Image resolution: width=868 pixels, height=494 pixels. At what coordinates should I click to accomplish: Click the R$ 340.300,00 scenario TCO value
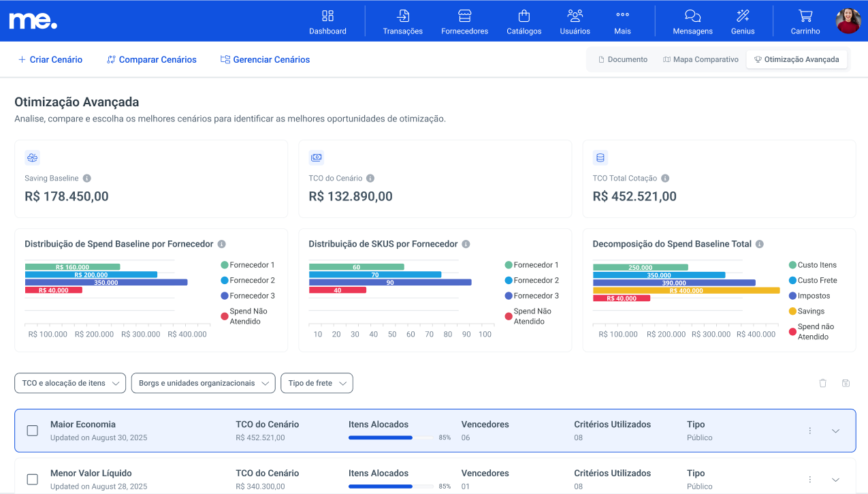[x=260, y=487]
